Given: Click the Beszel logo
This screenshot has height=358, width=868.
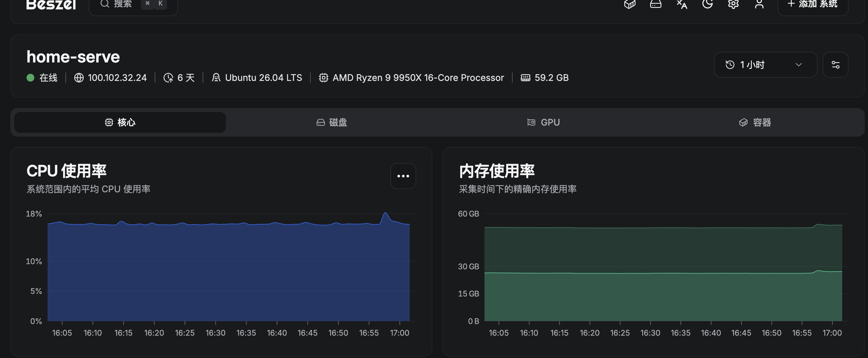Looking at the screenshot, I should [51, 5].
